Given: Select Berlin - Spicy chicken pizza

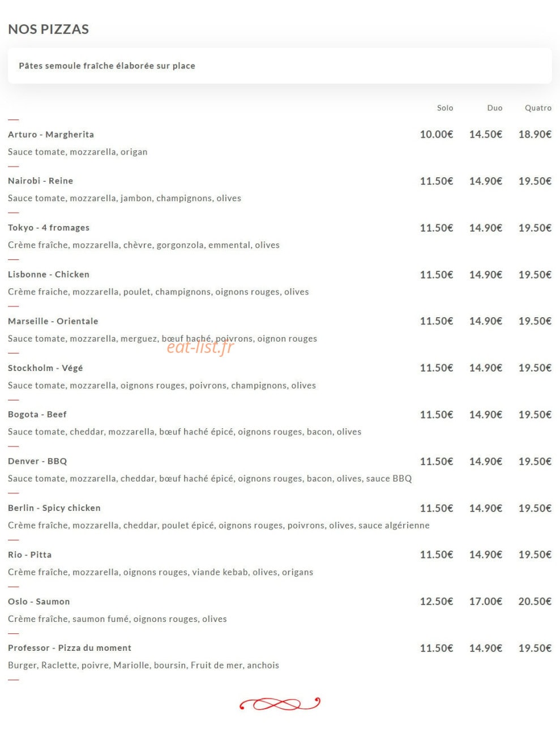Looking at the screenshot, I should (54, 508).
